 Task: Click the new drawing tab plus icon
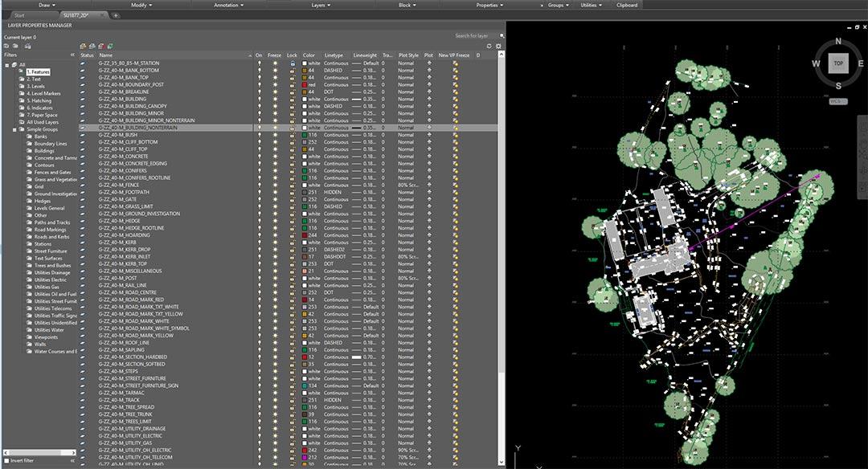coord(116,15)
